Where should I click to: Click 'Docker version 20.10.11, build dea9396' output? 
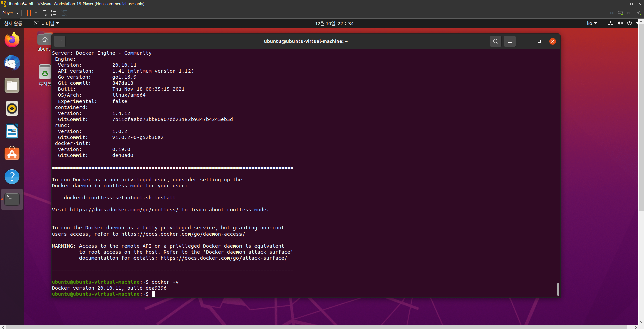pos(109,288)
